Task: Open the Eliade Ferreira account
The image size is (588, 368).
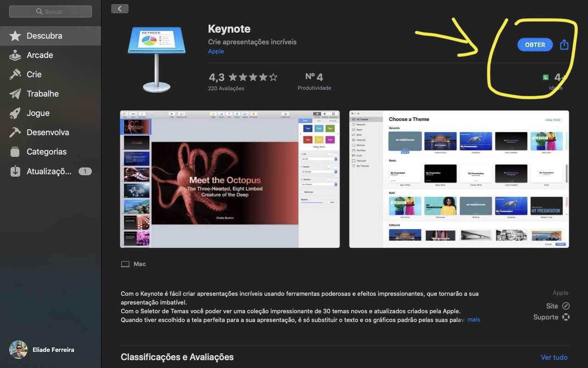Action: pos(41,350)
